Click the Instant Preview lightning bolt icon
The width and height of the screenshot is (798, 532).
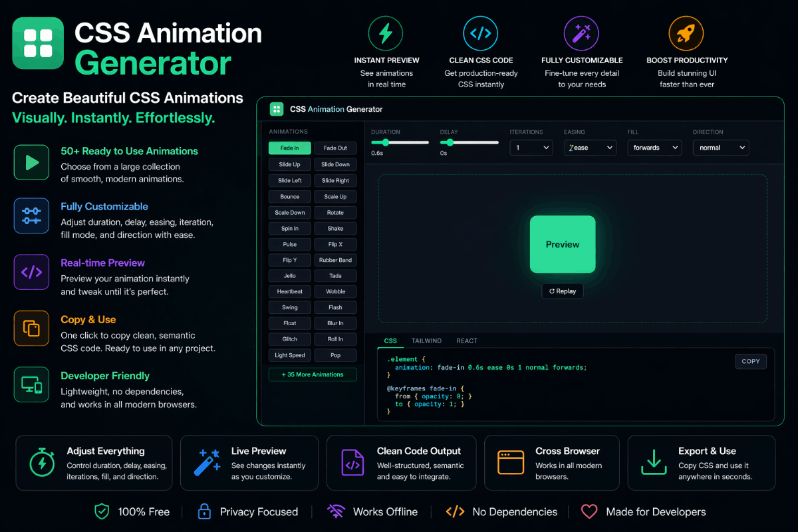coord(386,33)
